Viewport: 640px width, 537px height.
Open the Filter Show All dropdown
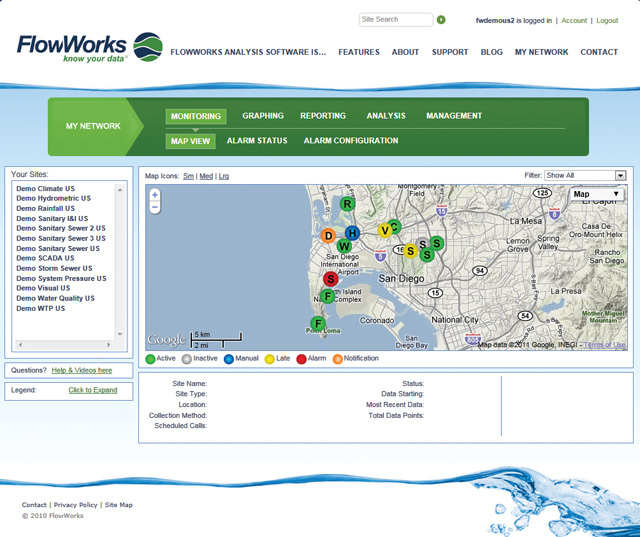585,175
